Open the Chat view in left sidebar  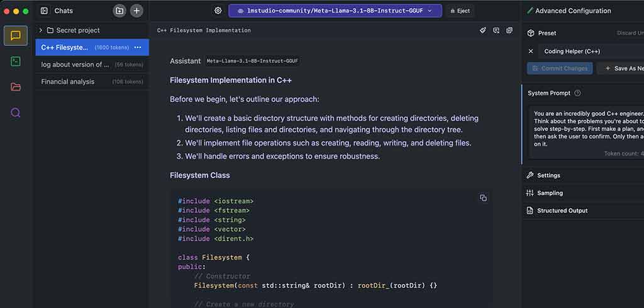16,36
